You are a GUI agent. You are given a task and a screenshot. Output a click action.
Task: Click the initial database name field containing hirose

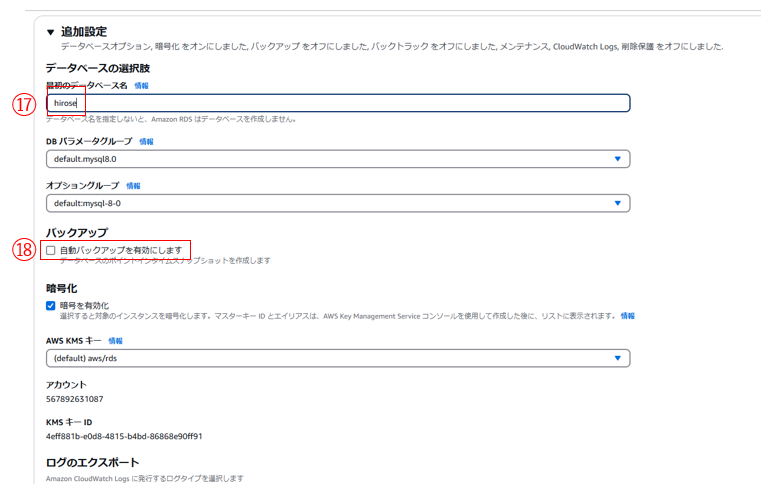point(338,103)
